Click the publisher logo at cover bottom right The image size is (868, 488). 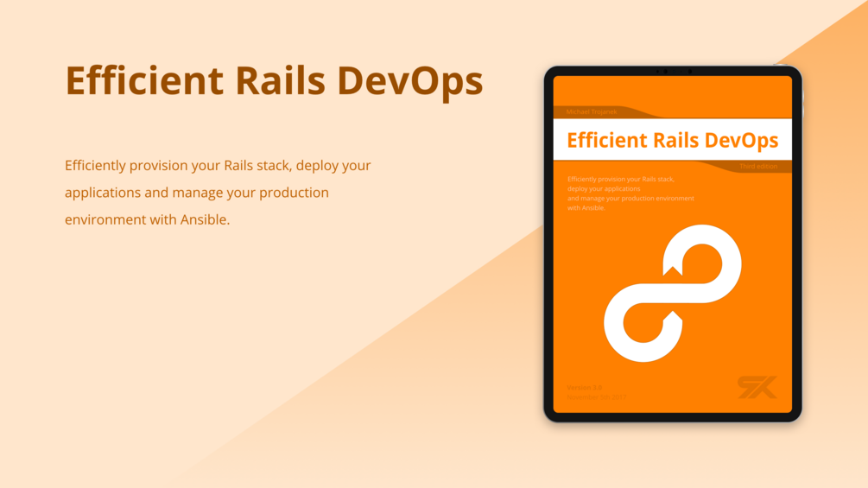(757, 387)
